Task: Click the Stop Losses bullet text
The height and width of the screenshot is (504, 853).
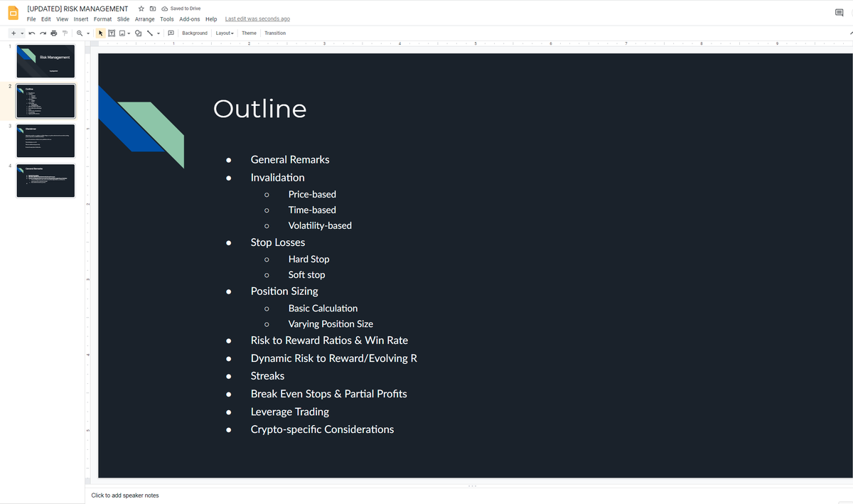Action: [278, 242]
